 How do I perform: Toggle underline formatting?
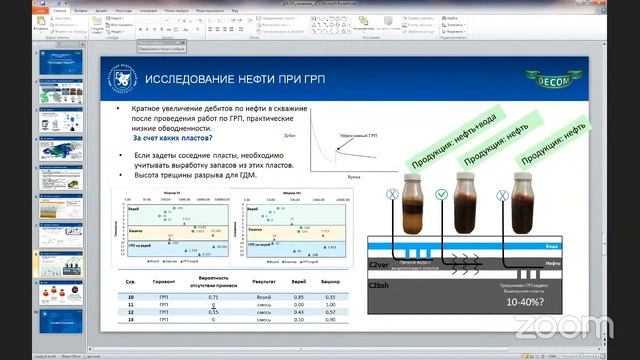pyautogui.click(x=154, y=29)
